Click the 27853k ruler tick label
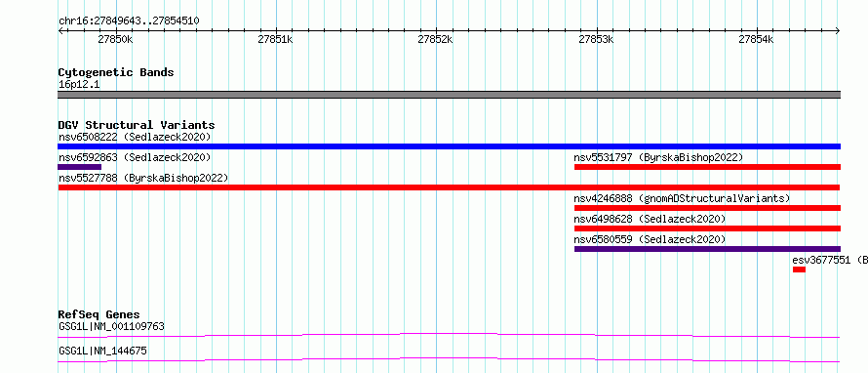 pos(596,40)
